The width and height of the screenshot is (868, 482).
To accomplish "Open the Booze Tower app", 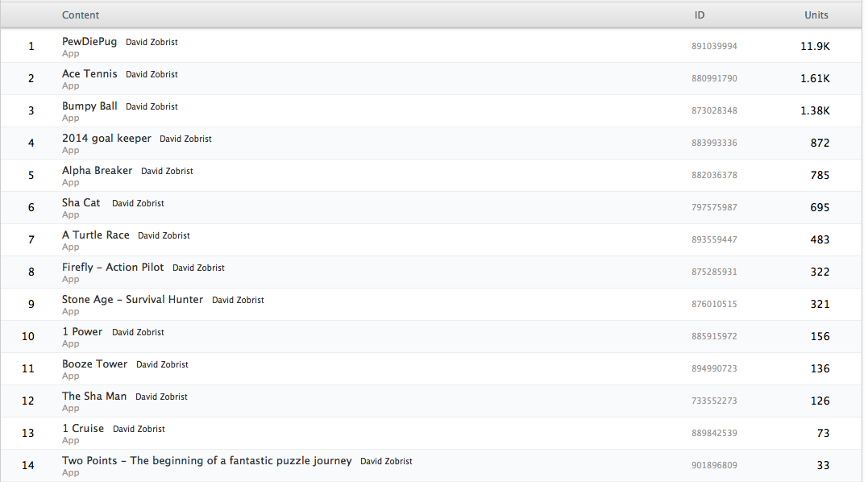I will (94, 364).
